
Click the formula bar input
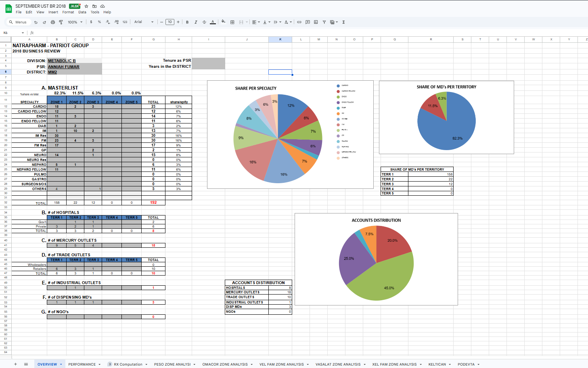(x=311, y=33)
